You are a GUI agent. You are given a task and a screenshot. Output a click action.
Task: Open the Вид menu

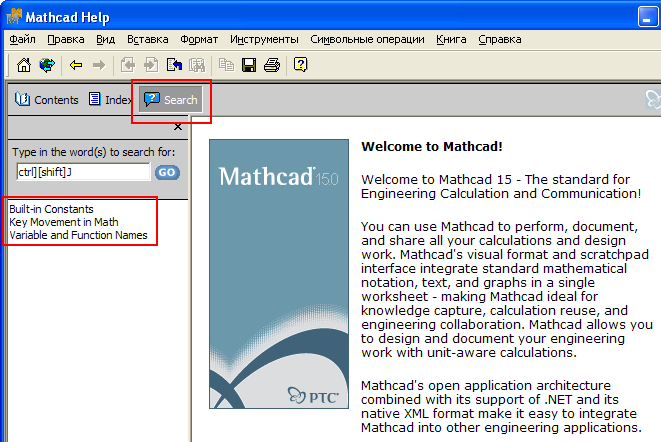point(105,39)
